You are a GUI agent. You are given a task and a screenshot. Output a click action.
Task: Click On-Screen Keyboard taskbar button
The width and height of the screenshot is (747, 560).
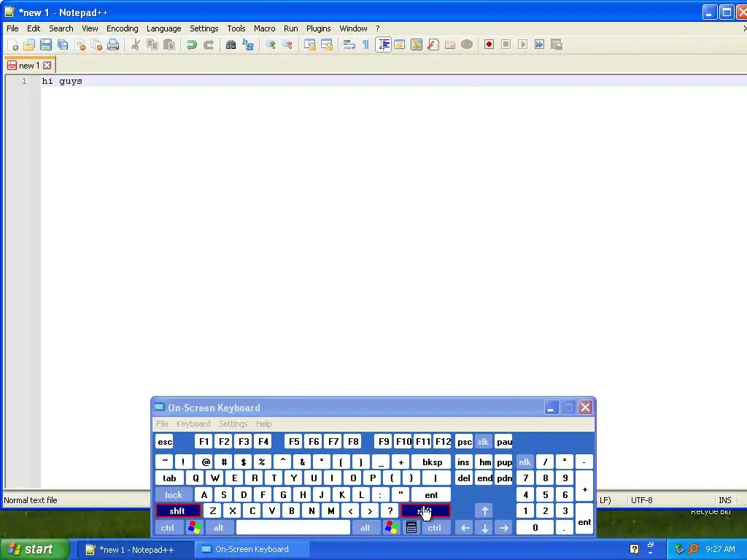(x=252, y=550)
